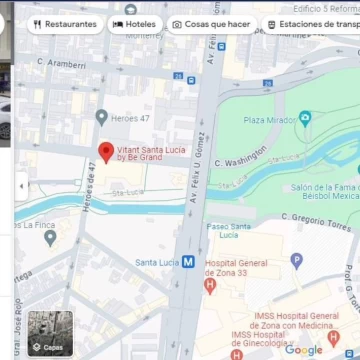Image resolution: width=360 pixels, height=360 pixels.
Task: Select Estaciones de transporte filter chip
Action: click(311, 24)
